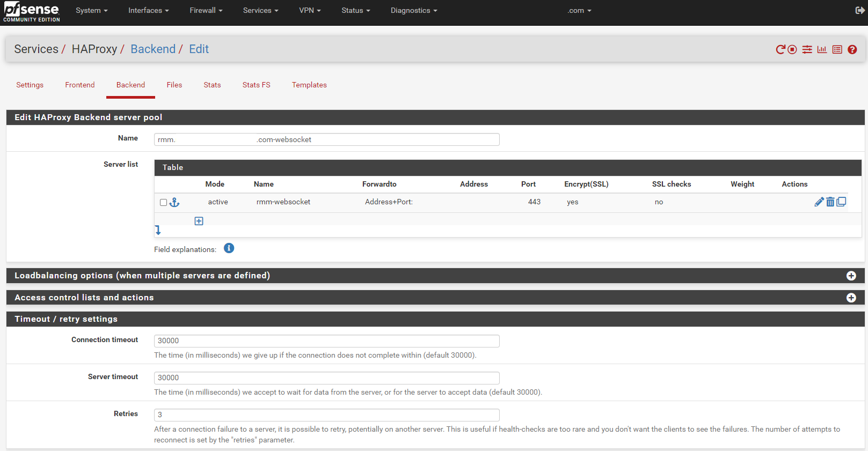Switch to the Stats FS tab
This screenshot has width=868, height=451.
click(x=257, y=85)
